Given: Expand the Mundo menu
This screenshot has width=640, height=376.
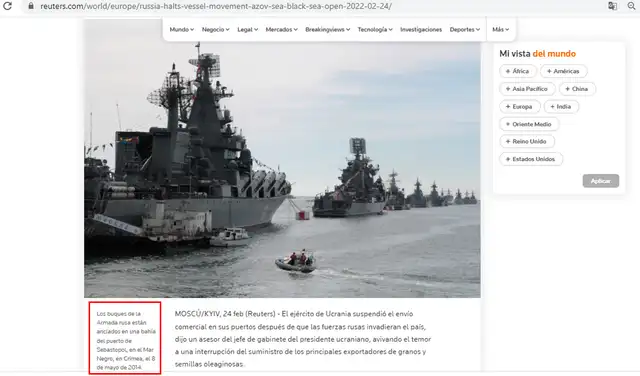Looking at the screenshot, I should point(182,29).
